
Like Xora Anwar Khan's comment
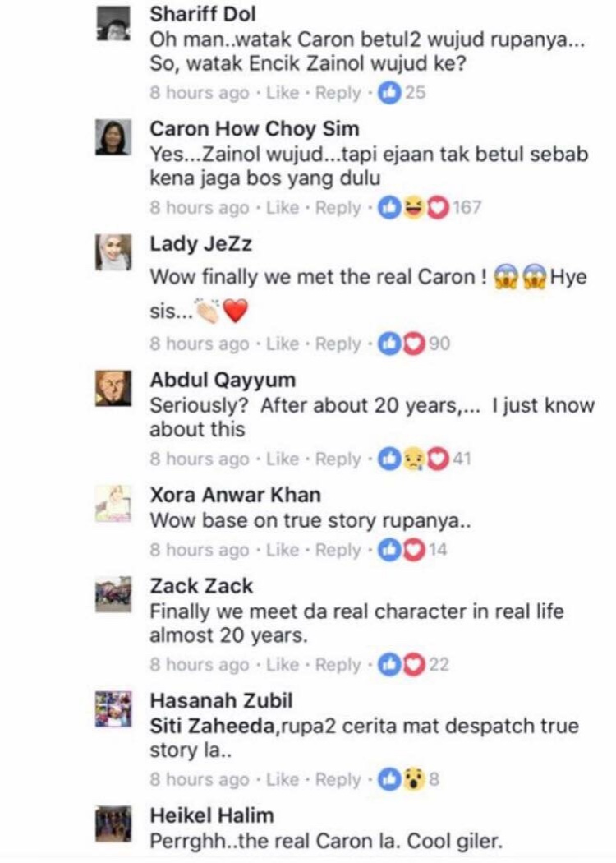point(283,550)
